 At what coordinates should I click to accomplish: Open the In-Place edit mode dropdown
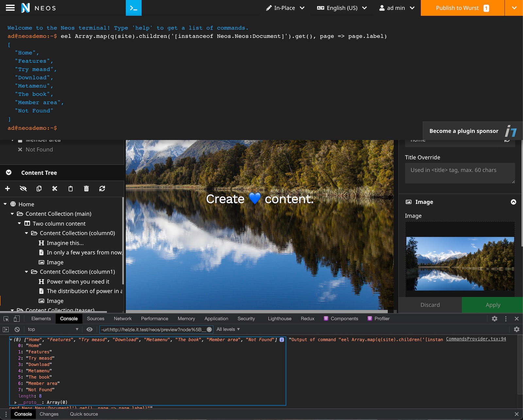click(x=285, y=8)
